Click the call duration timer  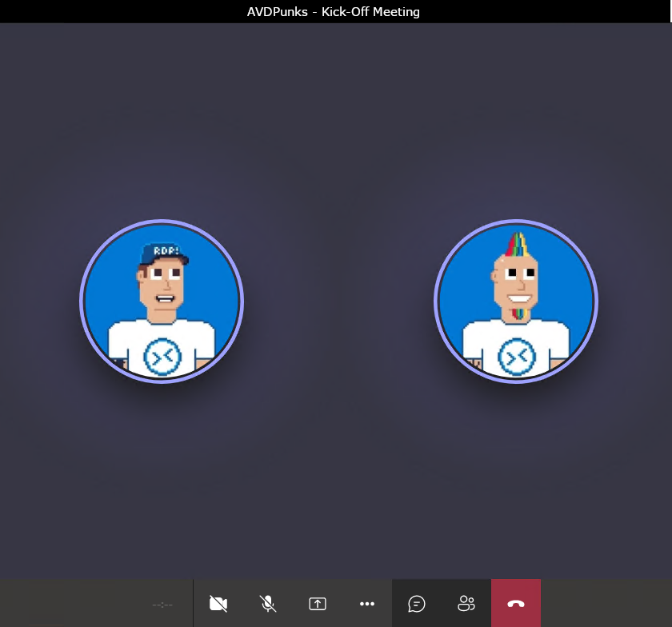coord(162,605)
